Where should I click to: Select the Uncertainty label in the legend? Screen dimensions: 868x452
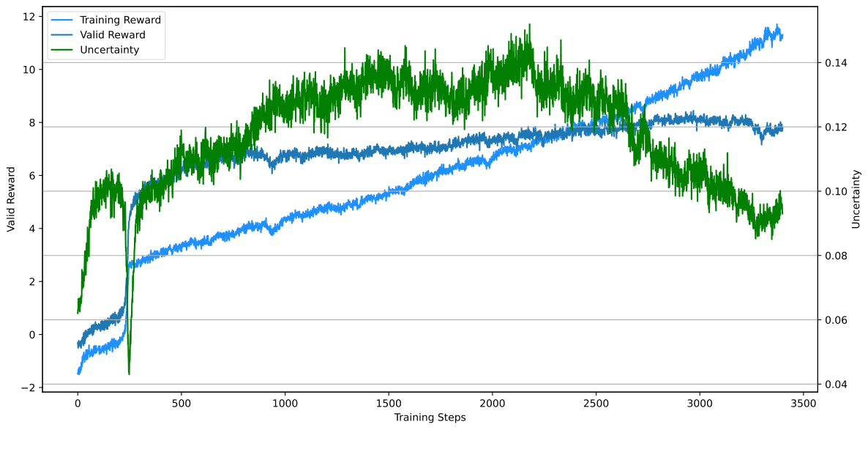point(109,51)
